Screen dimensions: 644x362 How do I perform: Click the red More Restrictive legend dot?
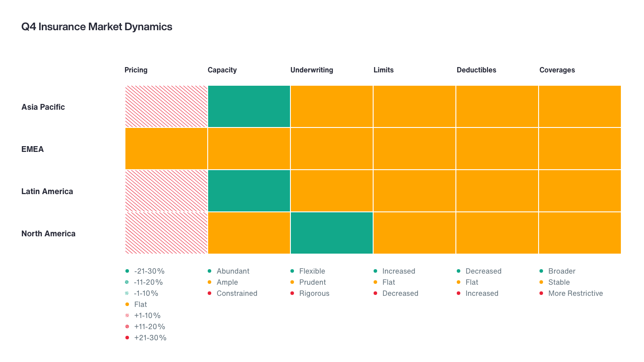[x=541, y=293]
